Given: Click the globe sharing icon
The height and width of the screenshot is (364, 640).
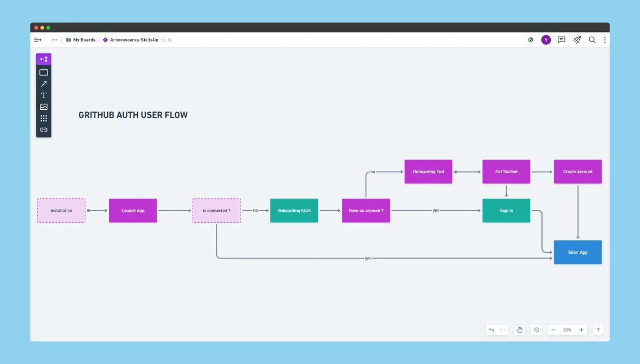Looking at the screenshot, I should (531, 40).
